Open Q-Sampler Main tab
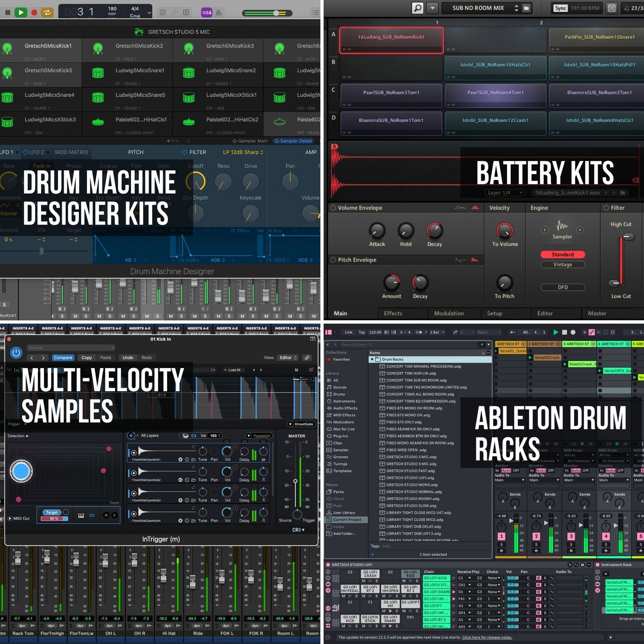This screenshot has height=644, width=644. tap(250, 141)
